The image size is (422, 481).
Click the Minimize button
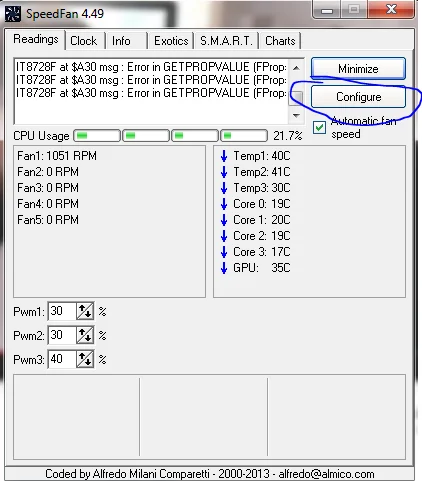click(x=358, y=69)
